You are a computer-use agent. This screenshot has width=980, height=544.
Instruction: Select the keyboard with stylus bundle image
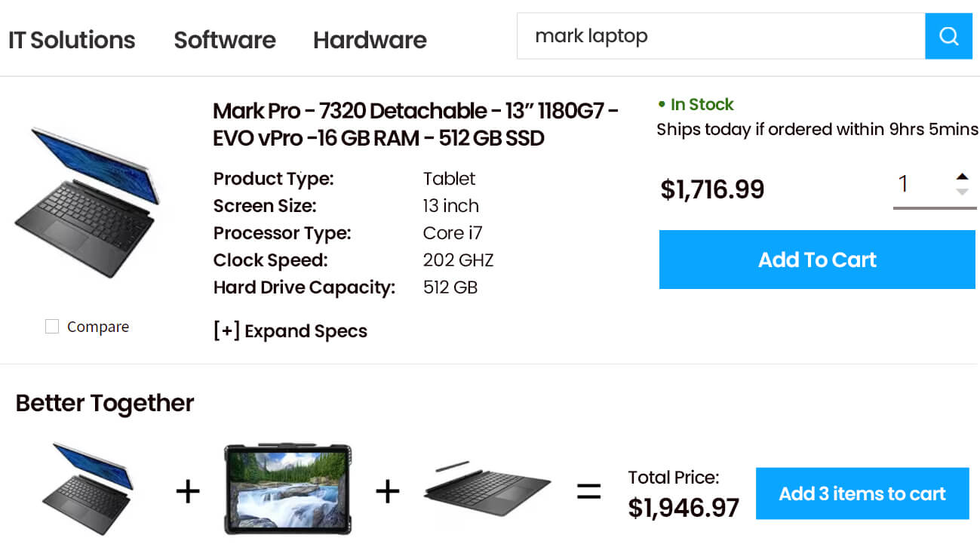[487, 487]
